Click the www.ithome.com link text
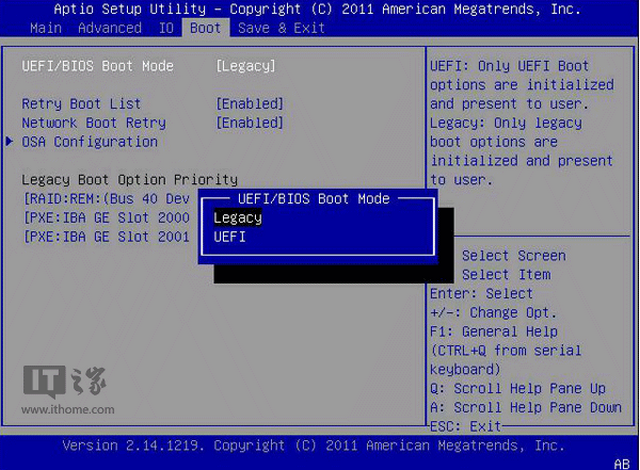This screenshot has width=640, height=470. (x=67, y=409)
